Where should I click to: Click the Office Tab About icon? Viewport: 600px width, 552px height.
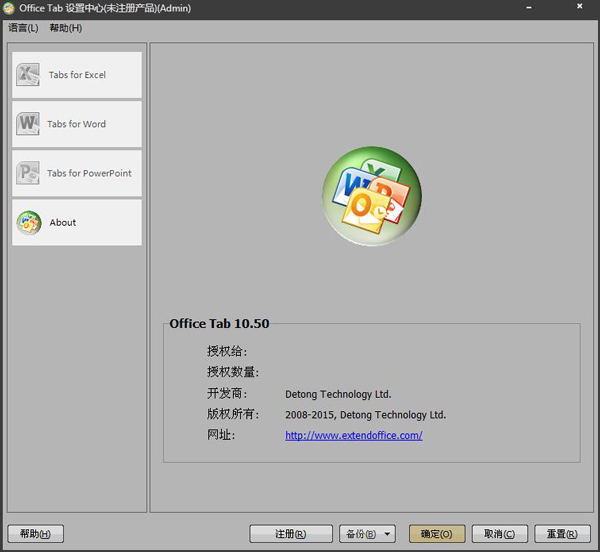tap(29, 222)
